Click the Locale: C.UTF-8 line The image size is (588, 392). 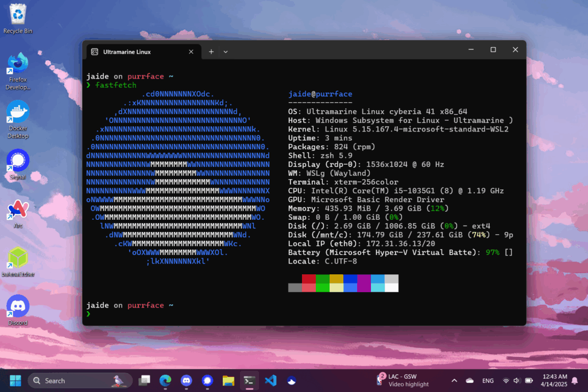(323, 262)
